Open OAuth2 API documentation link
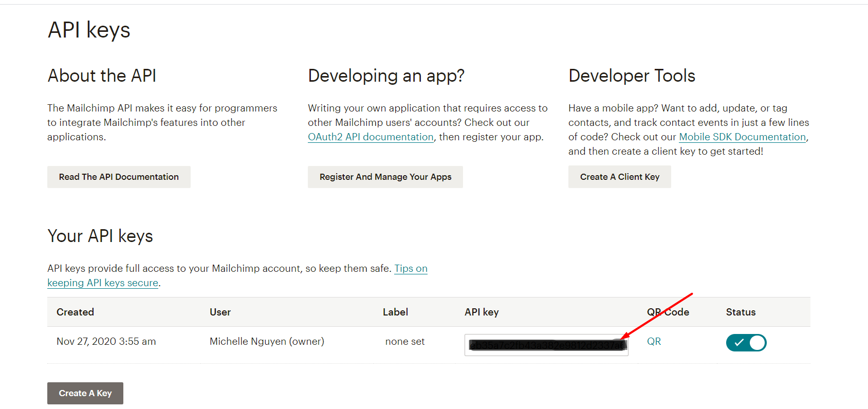Image resolution: width=868 pixels, height=409 pixels. coord(371,137)
